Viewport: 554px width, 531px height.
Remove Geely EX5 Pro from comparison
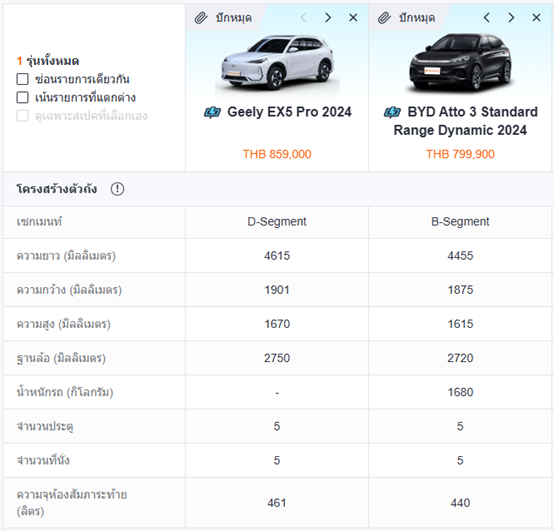tap(353, 17)
